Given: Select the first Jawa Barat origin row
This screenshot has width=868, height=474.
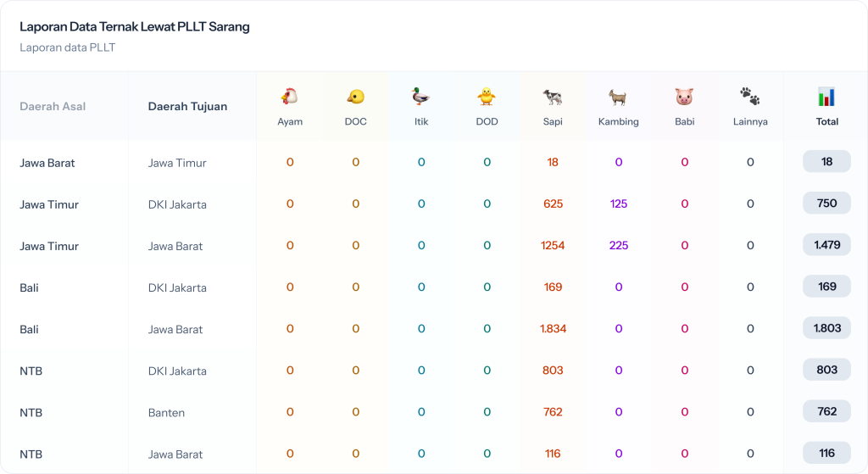Looking at the screenshot, I should coord(47,163).
